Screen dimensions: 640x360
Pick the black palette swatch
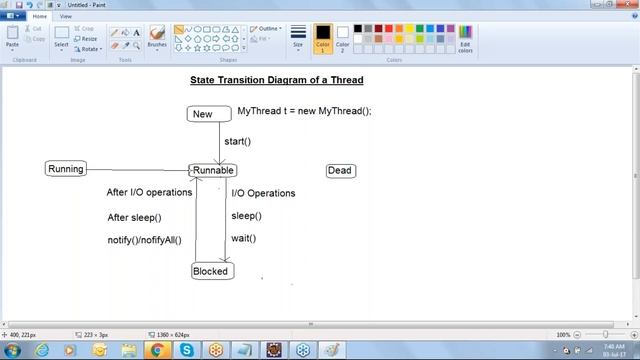358,28
